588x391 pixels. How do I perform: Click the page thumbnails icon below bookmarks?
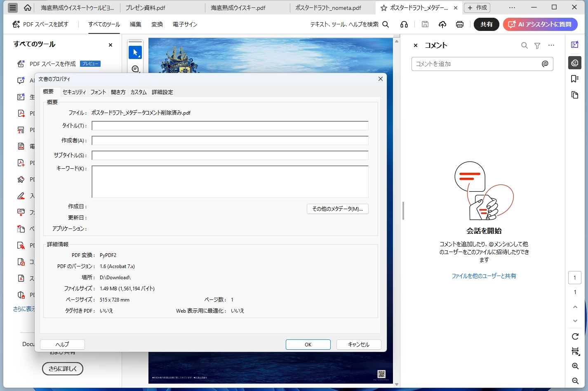[x=575, y=94]
